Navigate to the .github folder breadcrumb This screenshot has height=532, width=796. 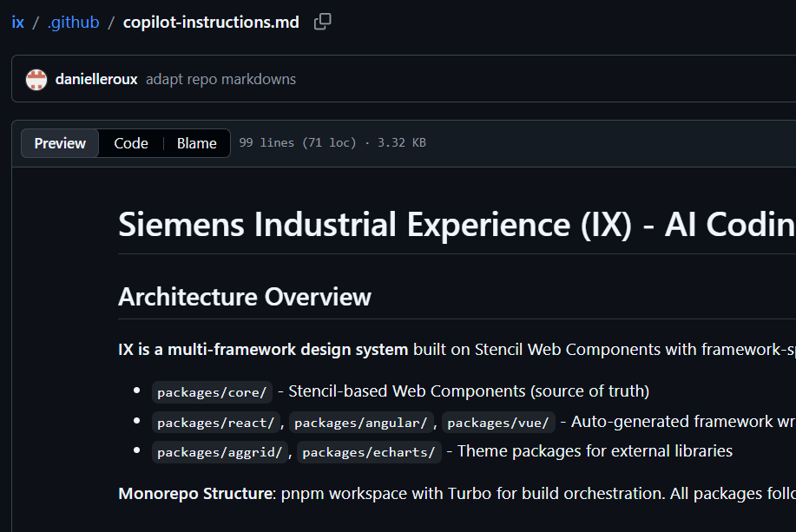[x=72, y=22]
